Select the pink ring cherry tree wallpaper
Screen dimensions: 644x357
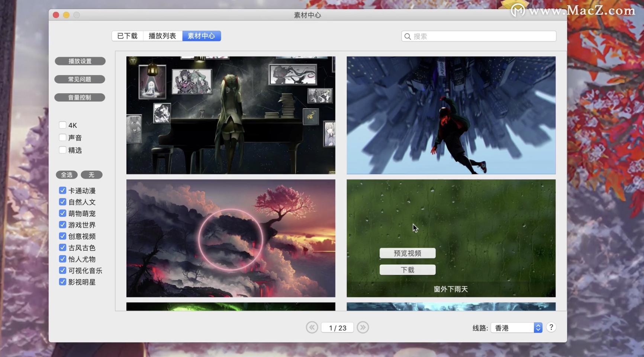[231, 238]
